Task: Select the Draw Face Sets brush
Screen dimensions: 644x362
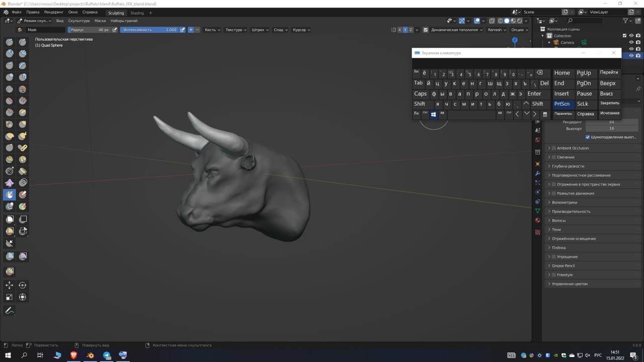Action: coord(23,195)
